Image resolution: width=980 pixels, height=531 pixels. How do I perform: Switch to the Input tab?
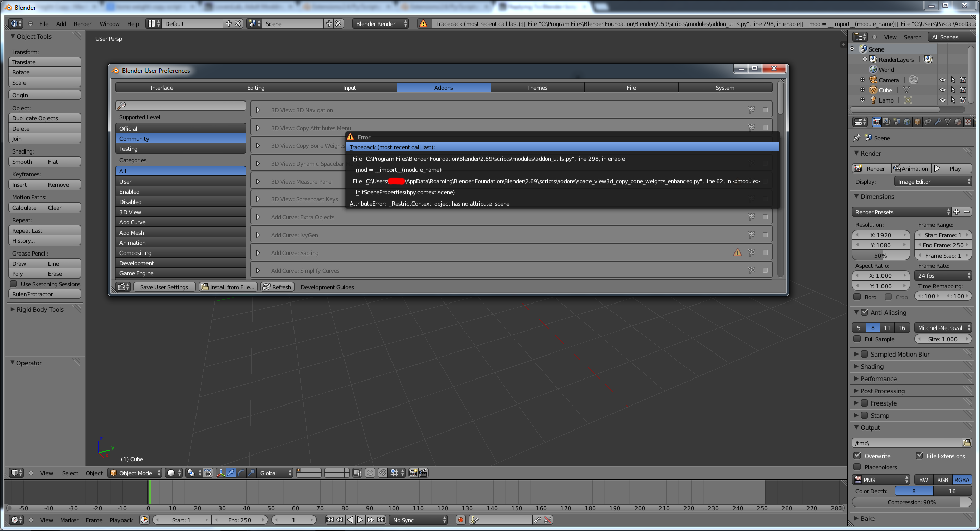coord(350,87)
